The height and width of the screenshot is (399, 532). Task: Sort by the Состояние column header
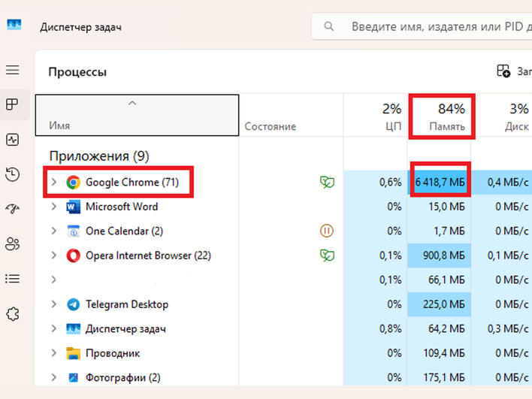pyautogui.click(x=291, y=116)
